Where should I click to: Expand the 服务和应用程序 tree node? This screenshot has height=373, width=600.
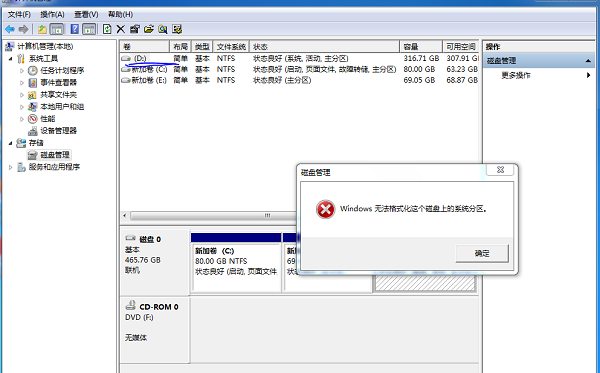(11, 167)
